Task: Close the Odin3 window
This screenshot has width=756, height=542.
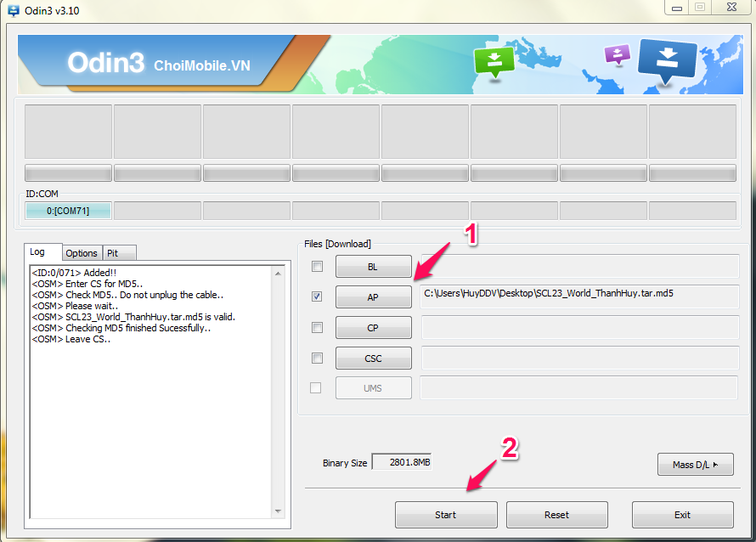Action: click(731, 8)
